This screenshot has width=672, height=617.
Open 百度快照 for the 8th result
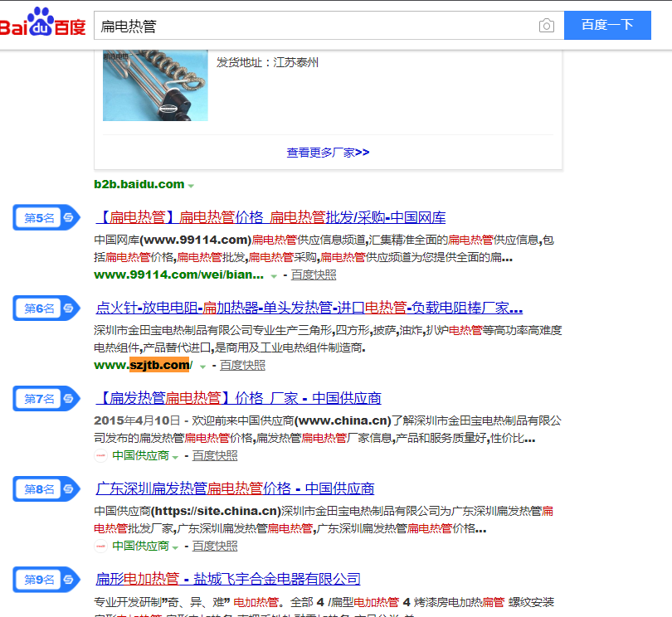(215, 546)
